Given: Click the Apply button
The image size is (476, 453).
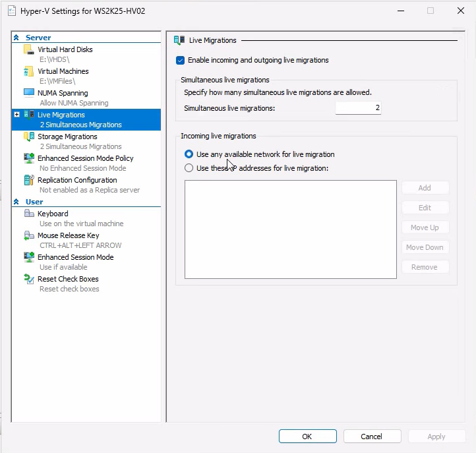Looking at the screenshot, I should [436, 437].
